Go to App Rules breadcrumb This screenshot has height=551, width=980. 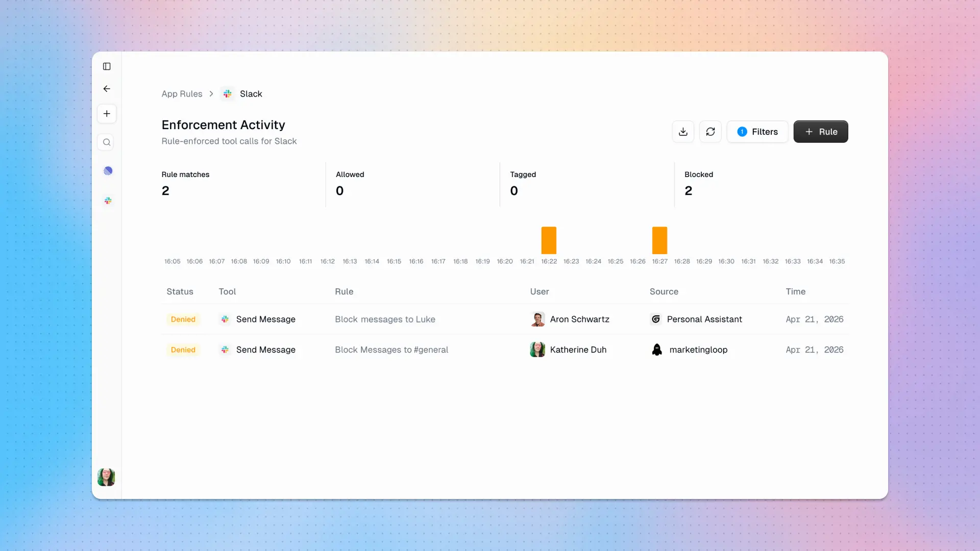coord(182,94)
